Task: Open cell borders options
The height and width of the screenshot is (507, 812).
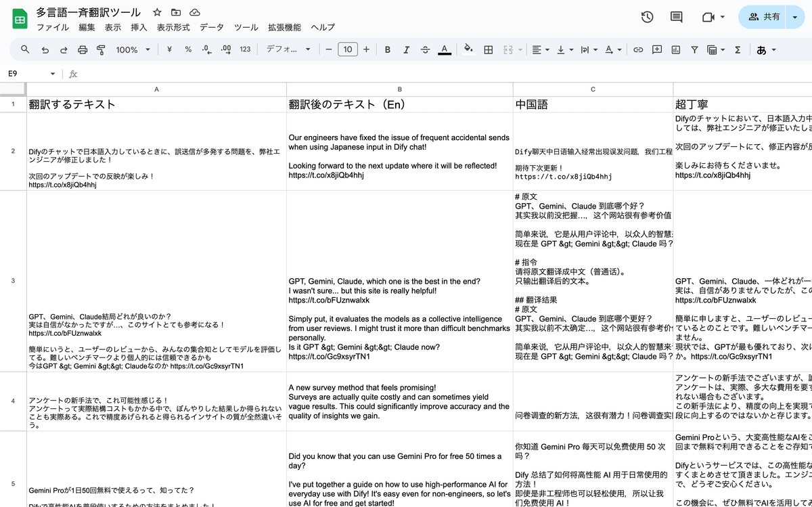Action: coord(488,49)
